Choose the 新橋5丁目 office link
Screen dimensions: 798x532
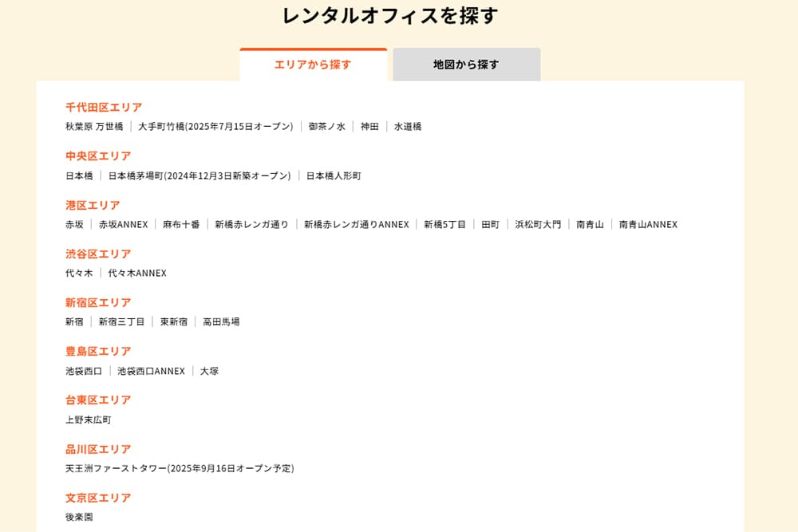444,224
